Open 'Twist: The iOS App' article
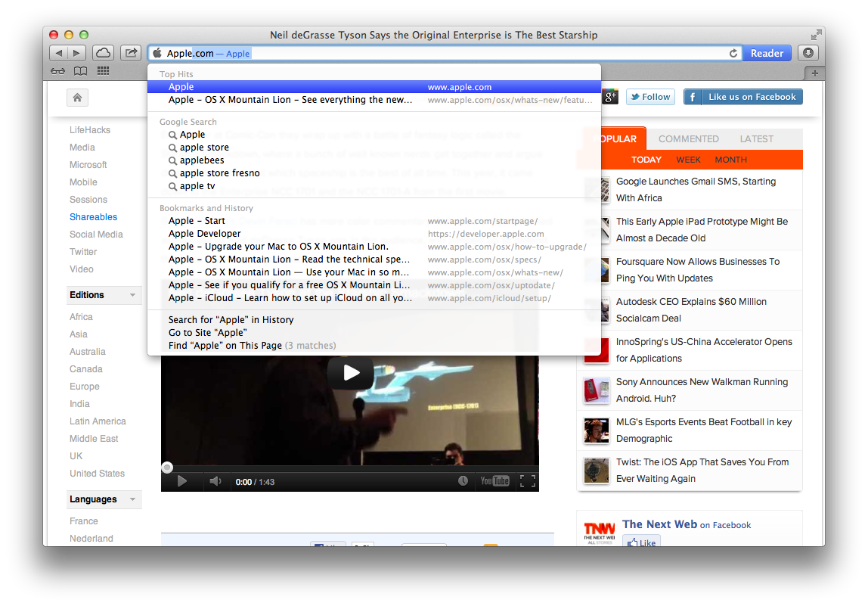 tap(702, 471)
